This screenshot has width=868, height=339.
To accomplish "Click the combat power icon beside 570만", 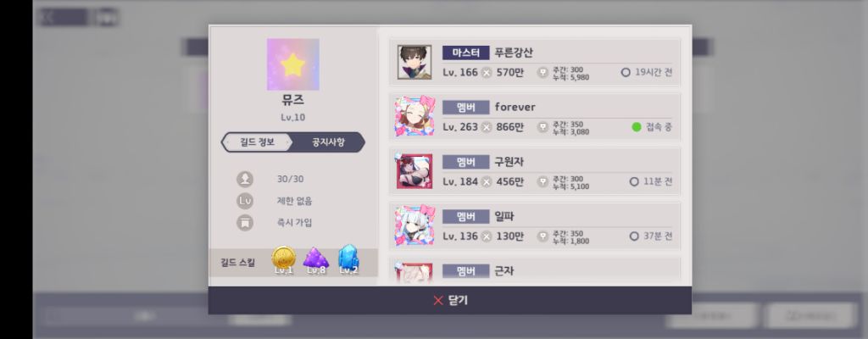I will [486, 73].
